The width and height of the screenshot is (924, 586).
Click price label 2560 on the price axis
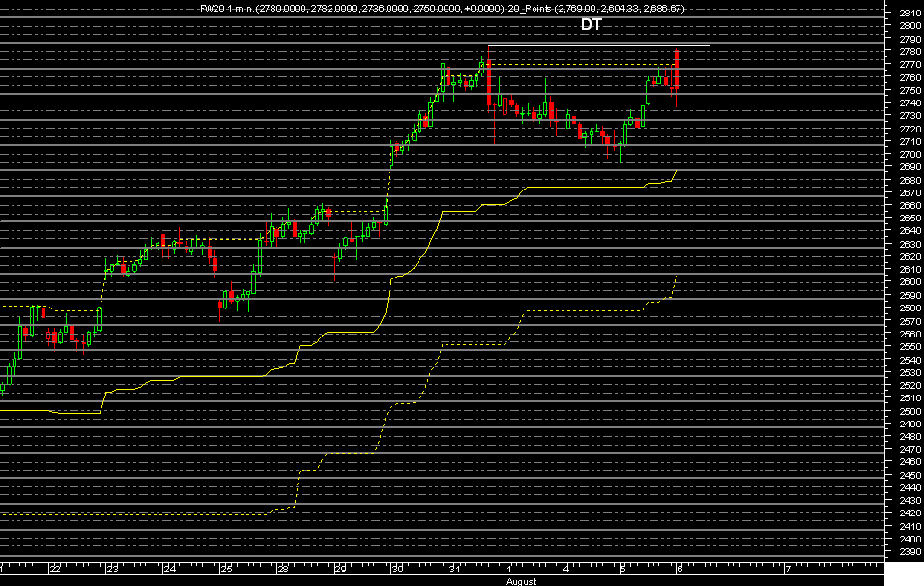point(911,334)
